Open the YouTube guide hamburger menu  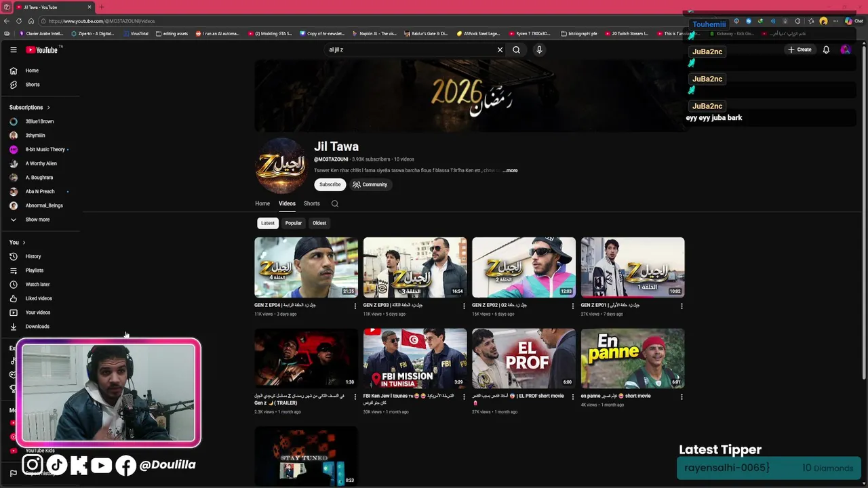click(13, 49)
